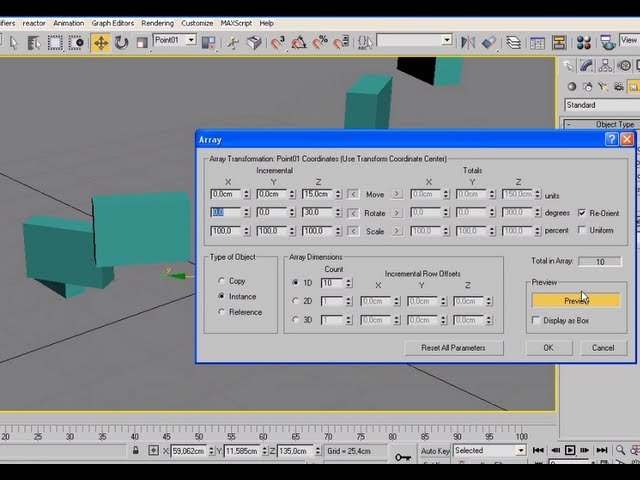Click the Mirror tool icon
The width and height of the screenshot is (640, 480).
click(x=468, y=42)
